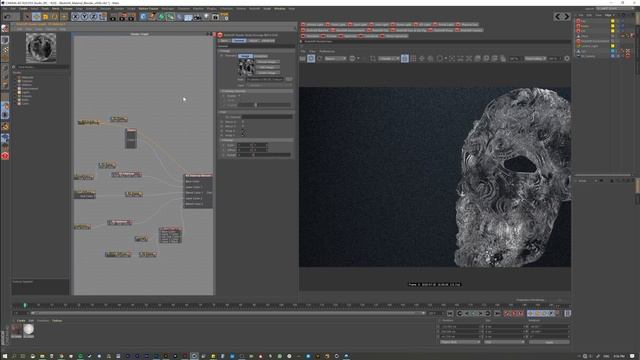Click the material preview thumbnail in Shader Graph
Screen dimensions: 640x360
point(41,48)
